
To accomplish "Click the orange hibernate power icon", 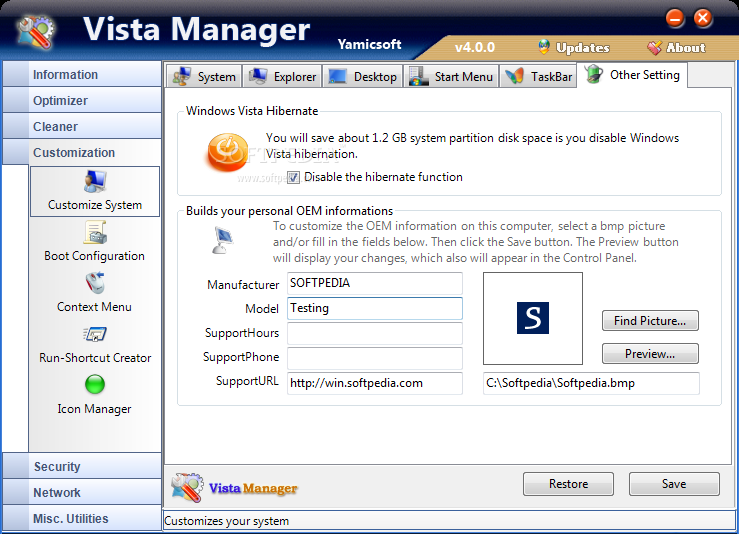I will 228,152.
